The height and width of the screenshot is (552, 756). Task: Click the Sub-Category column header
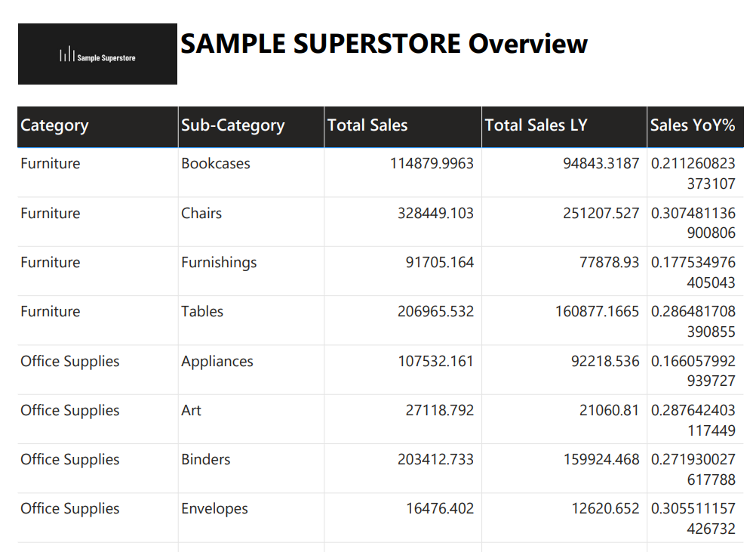(x=232, y=126)
